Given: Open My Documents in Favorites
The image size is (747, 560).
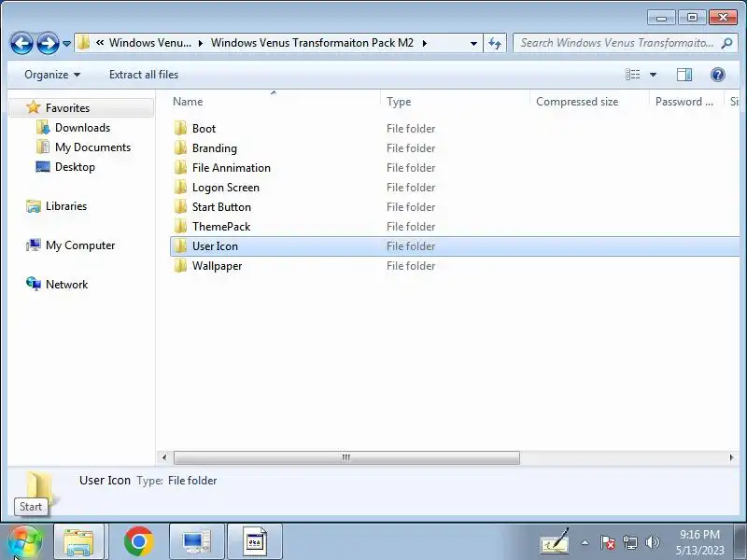Looking at the screenshot, I should coord(92,147).
